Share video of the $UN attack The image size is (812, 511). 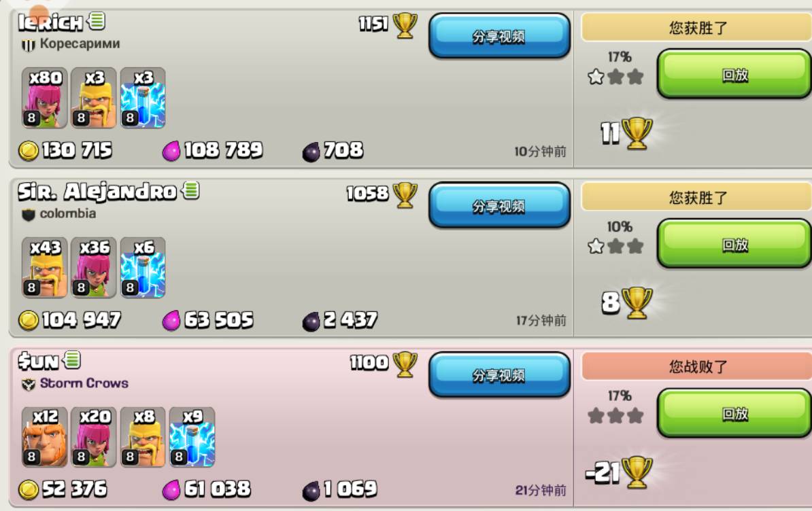click(x=499, y=375)
